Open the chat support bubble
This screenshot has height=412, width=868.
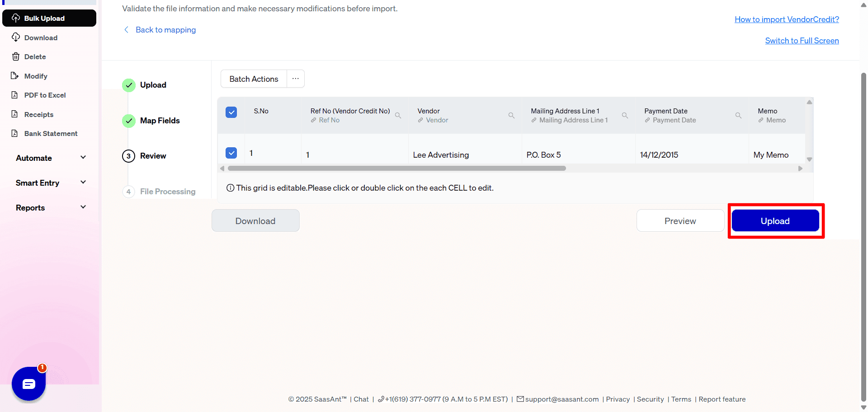tap(28, 384)
